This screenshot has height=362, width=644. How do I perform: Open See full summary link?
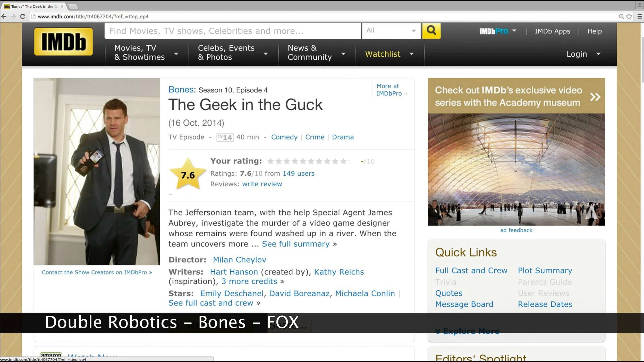[295, 244]
